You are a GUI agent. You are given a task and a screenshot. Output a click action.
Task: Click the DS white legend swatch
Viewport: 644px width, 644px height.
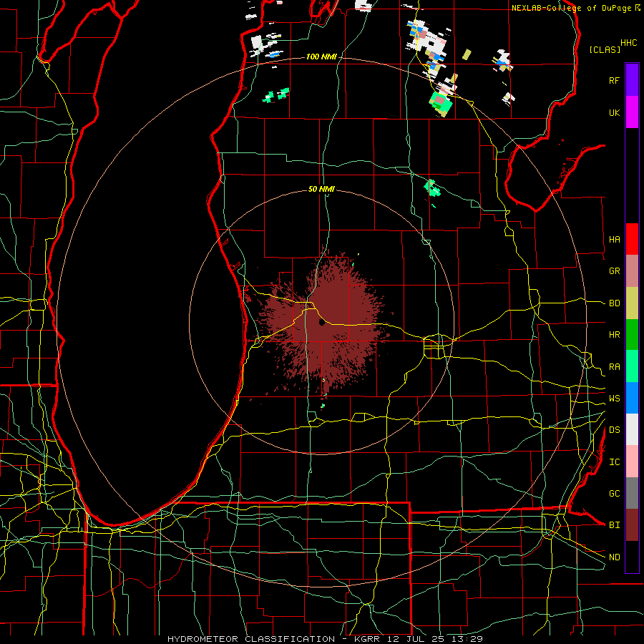point(632,429)
